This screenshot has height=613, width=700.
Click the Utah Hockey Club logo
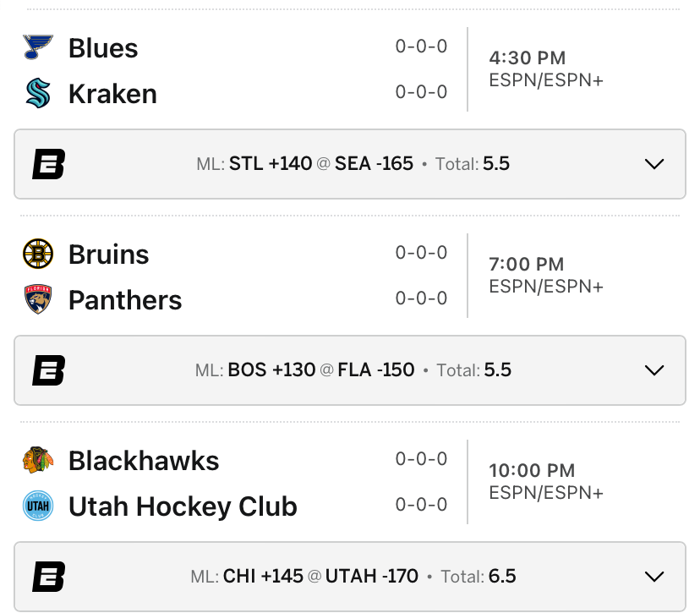(38, 506)
